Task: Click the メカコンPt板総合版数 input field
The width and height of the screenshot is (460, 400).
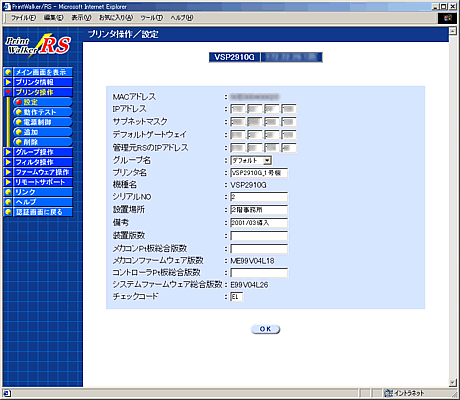Action: 259,249
